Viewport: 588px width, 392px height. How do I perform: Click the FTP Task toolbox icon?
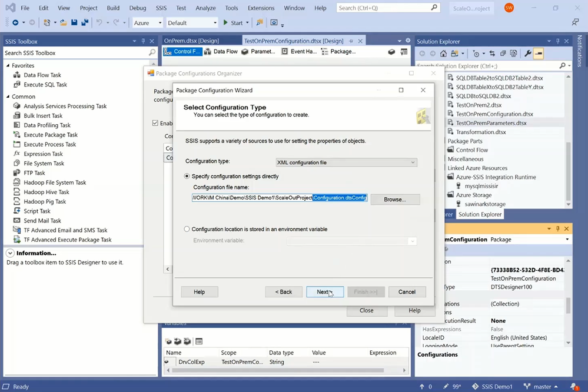17,172
